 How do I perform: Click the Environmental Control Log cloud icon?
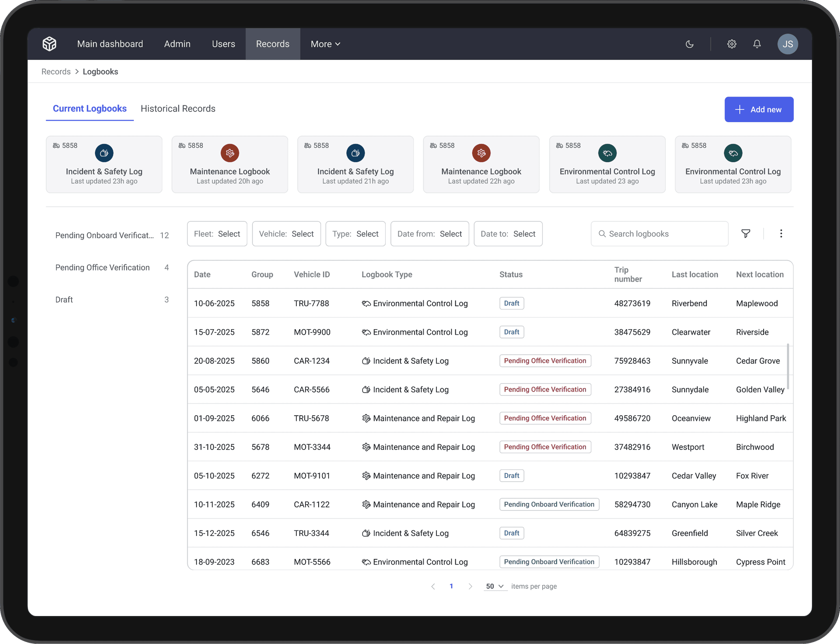coord(607,153)
